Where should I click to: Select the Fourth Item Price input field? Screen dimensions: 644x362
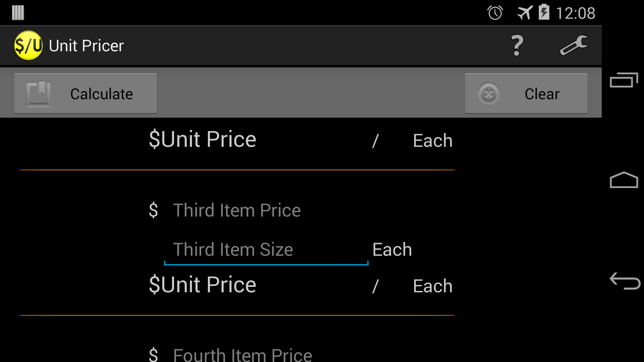click(242, 354)
